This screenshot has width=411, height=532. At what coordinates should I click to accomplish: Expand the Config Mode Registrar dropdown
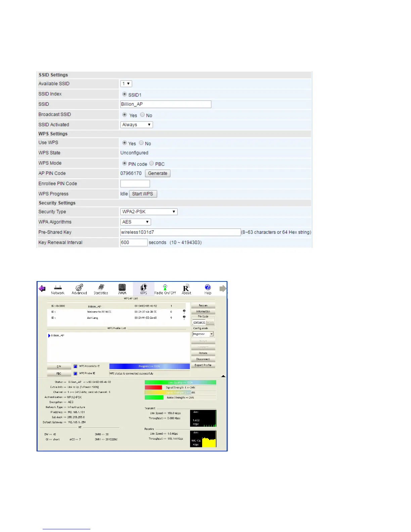pos(203,334)
